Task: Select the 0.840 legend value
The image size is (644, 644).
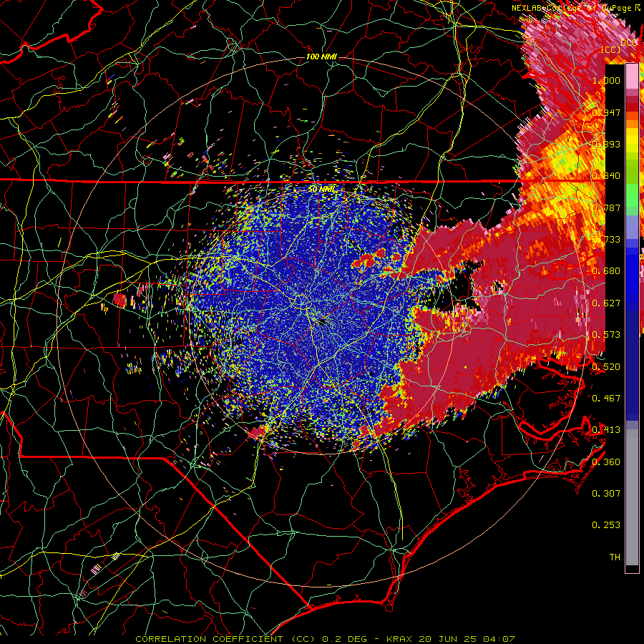Action: click(x=606, y=176)
